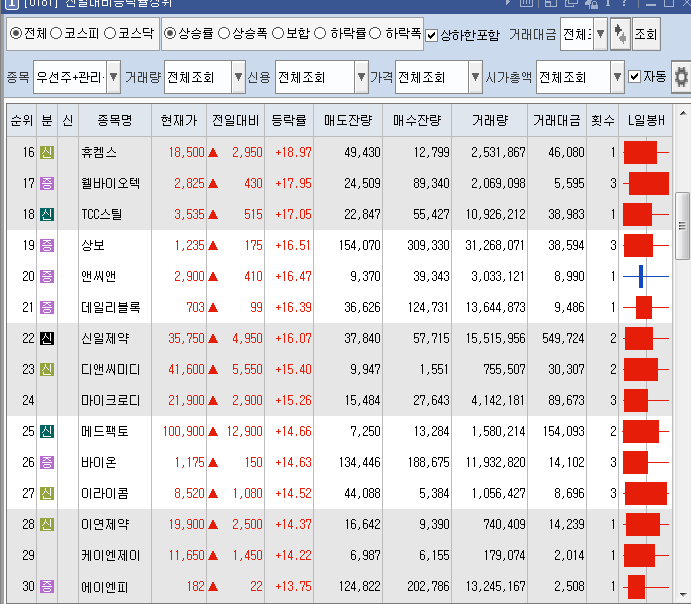This screenshot has height=604, width=691.
Task: Select the 코스닥 radio button
Action: point(110,33)
